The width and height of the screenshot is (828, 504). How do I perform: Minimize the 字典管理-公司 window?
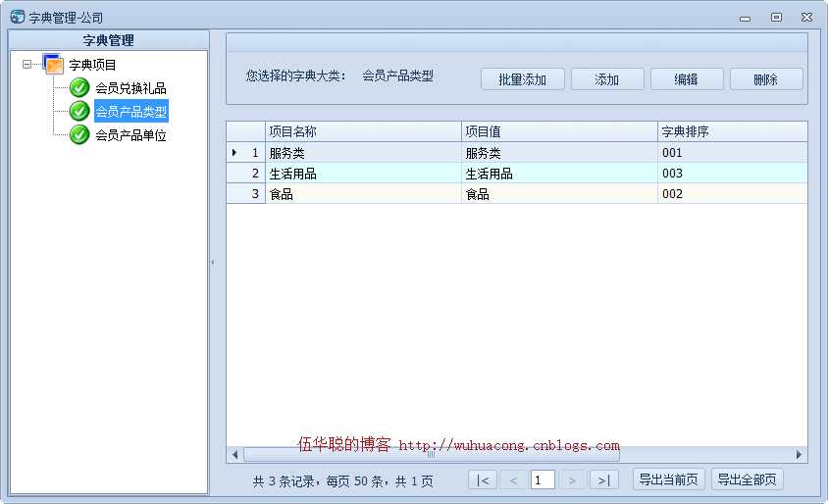(745, 18)
